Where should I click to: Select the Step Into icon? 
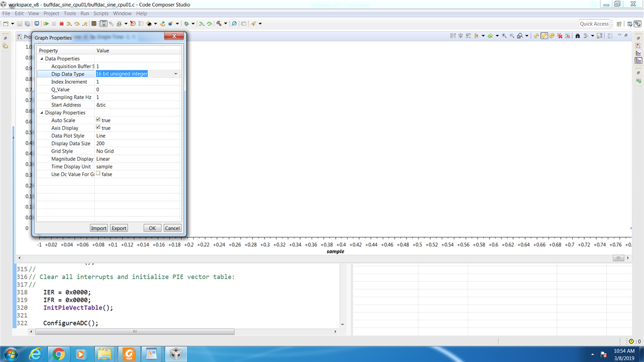click(x=69, y=24)
